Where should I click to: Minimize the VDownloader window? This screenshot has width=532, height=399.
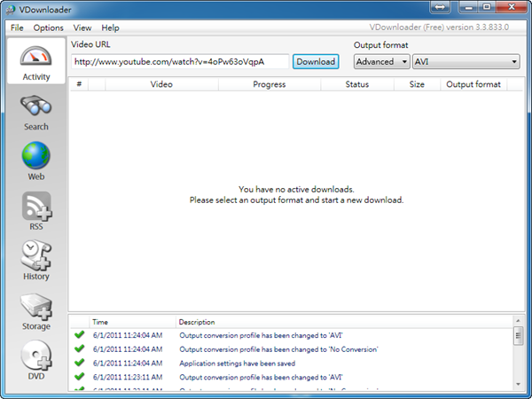(469, 7)
